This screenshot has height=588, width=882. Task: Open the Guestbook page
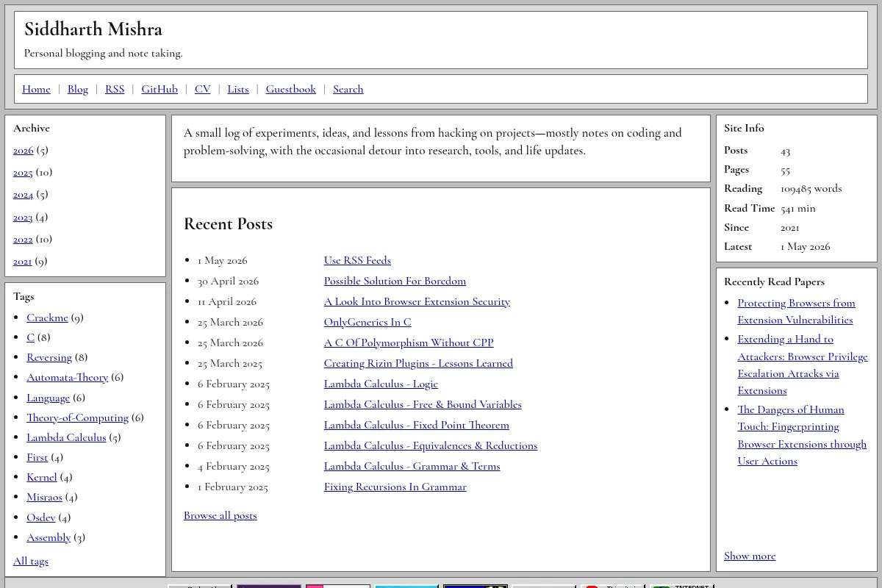(291, 89)
